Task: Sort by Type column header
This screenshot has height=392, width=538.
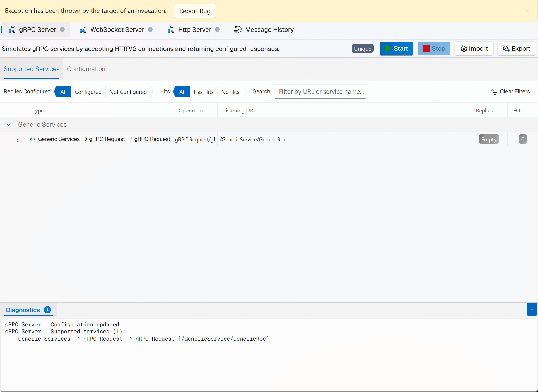Action: coord(100,111)
